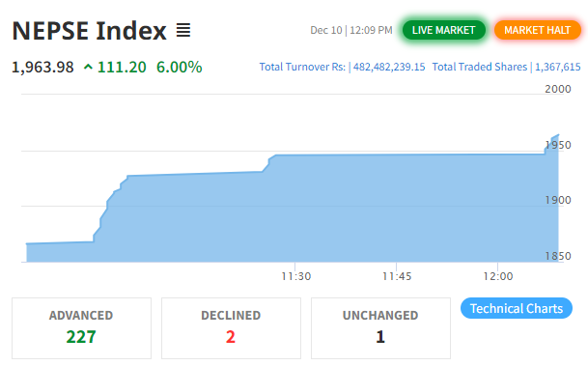Open the hamburger menu beside NEPSE Index
Screen dimensions: 588x366
click(183, 30)
